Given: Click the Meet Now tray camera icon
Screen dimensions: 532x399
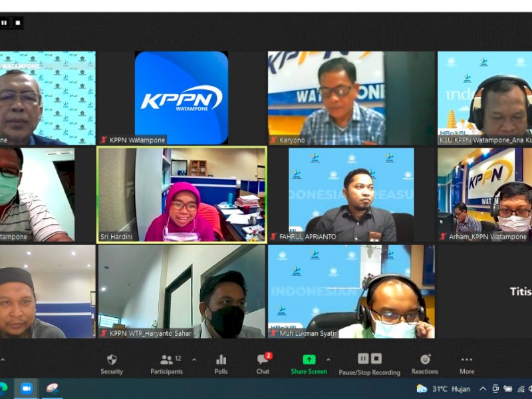Looking at the screenshot, I should 495,389.
